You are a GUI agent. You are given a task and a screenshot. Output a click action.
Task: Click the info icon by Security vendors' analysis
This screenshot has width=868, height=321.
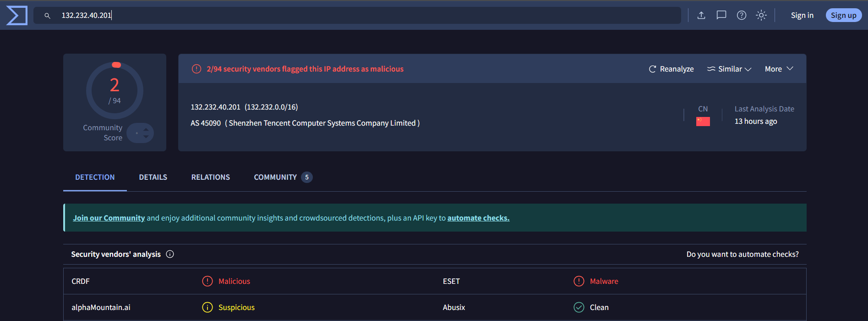point(170,254)
